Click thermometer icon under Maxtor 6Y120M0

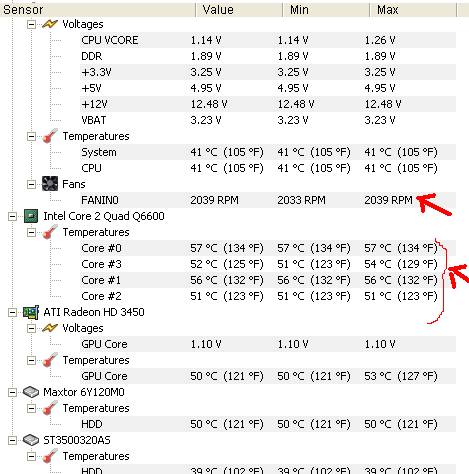tap(50, 408)
